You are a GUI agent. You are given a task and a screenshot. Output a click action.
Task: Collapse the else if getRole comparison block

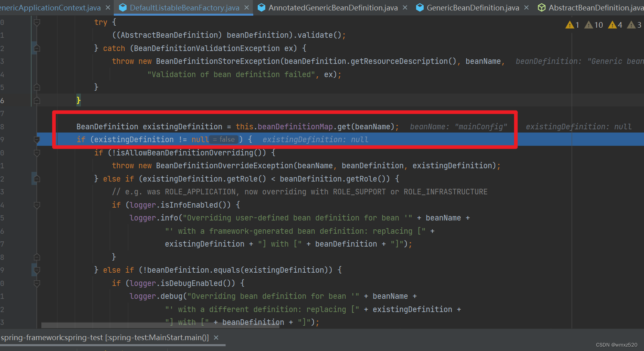coord(37,179)
